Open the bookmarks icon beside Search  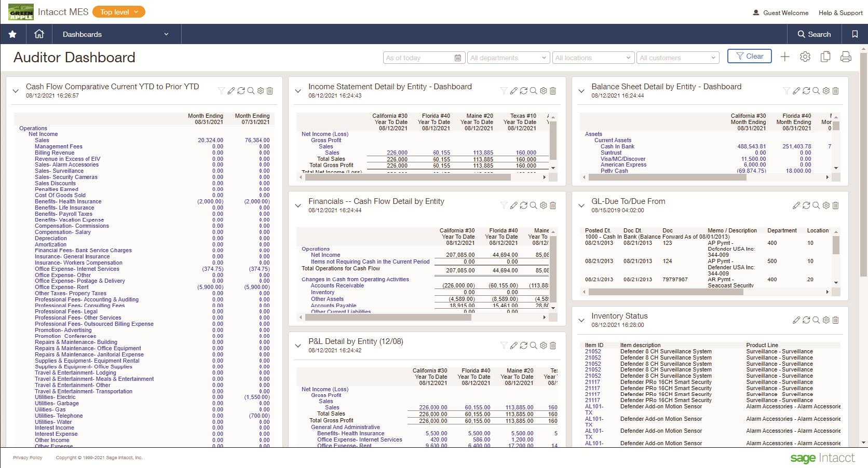point(855,34)
